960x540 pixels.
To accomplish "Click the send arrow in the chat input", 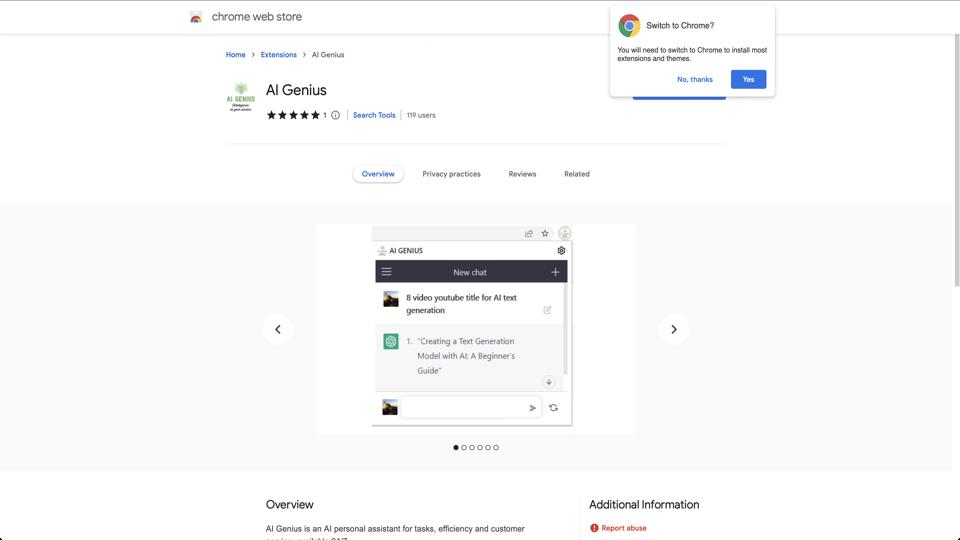I will click(532, 408).
